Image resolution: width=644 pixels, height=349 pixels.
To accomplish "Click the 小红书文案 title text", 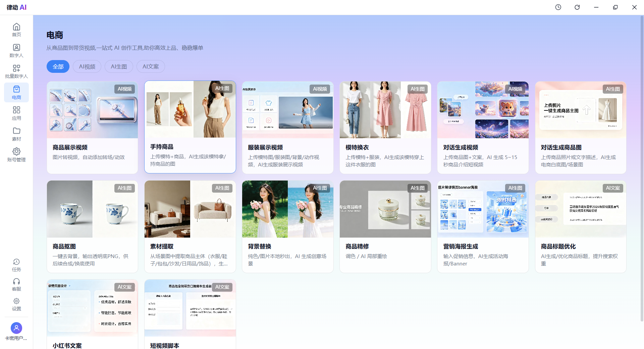I will (x=67, y=345).
